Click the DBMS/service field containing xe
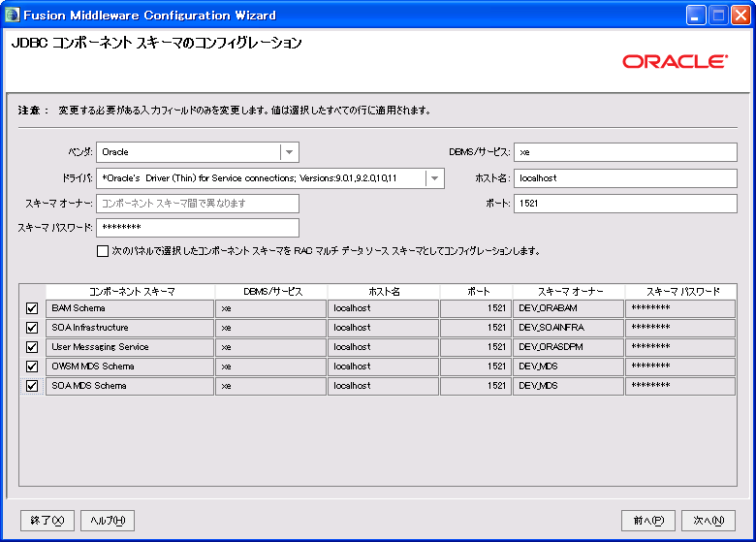 625,152
